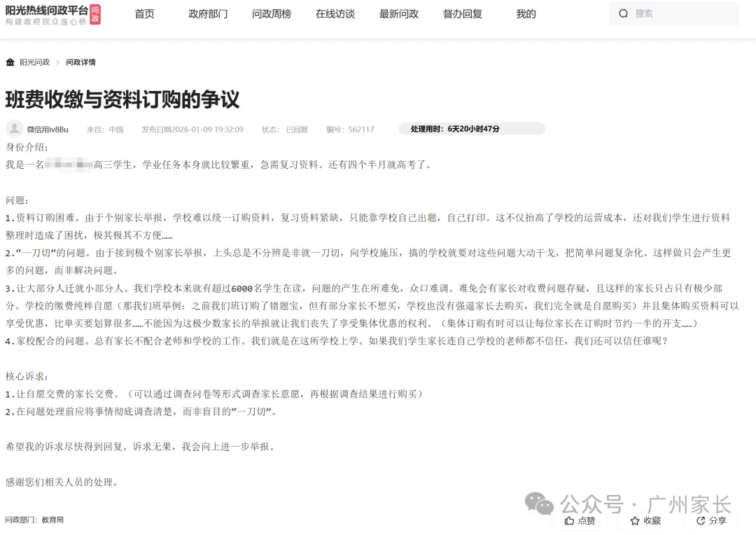
Task: Click the 点赞 button label
Action: (x=587, y=520)
